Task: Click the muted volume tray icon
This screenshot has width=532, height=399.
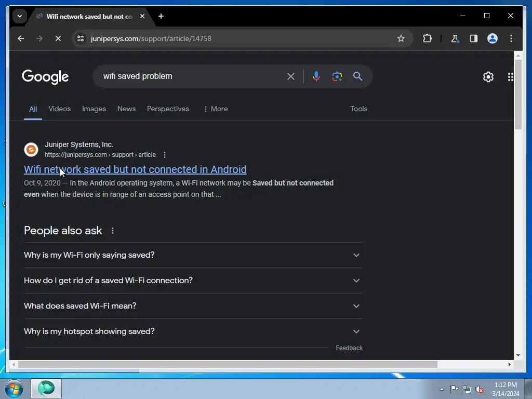Action: tap(480, 389)
